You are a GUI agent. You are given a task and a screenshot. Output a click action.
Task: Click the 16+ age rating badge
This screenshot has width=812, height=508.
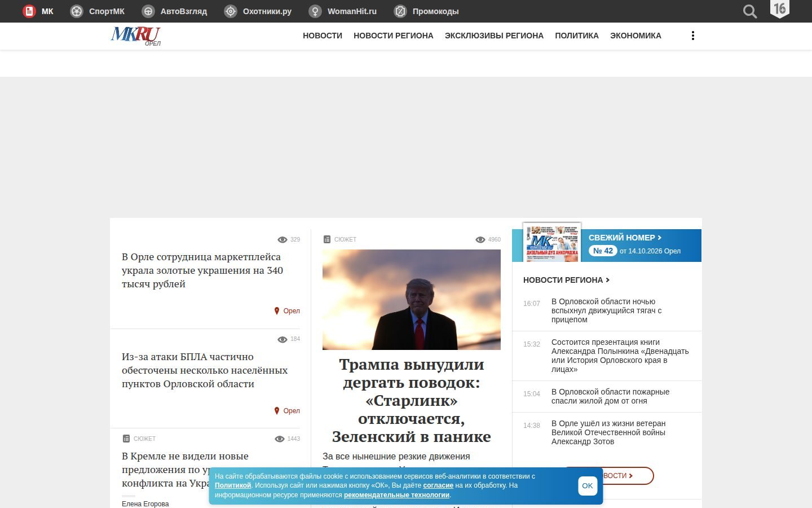pos(780,9)
